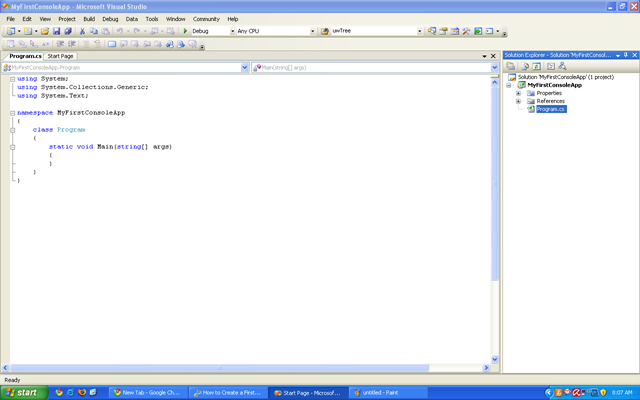The image size is (640, 400).
Task: Click Refresh icon in Solution Explorer toolbar
Action: coord(536,66)
